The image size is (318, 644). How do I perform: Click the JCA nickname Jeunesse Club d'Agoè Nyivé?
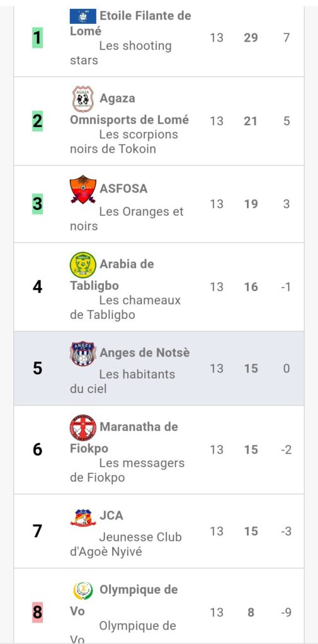(x=126, y=544)
